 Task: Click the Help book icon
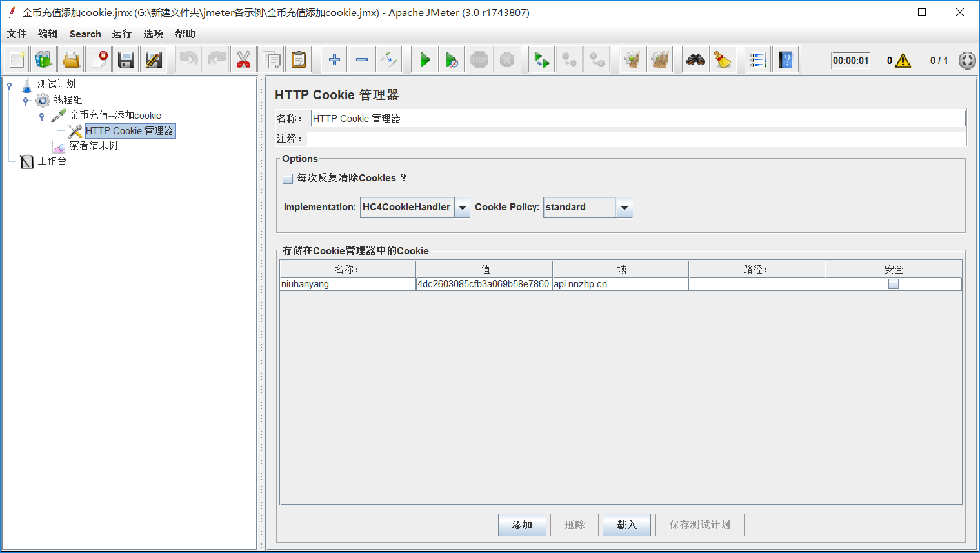click(x=785, y=60)
